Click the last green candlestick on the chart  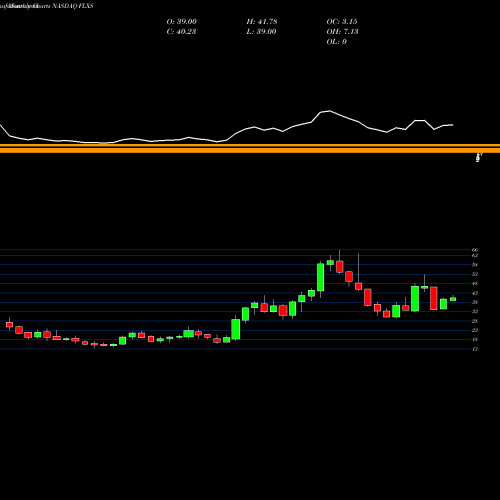click(453, 299)
